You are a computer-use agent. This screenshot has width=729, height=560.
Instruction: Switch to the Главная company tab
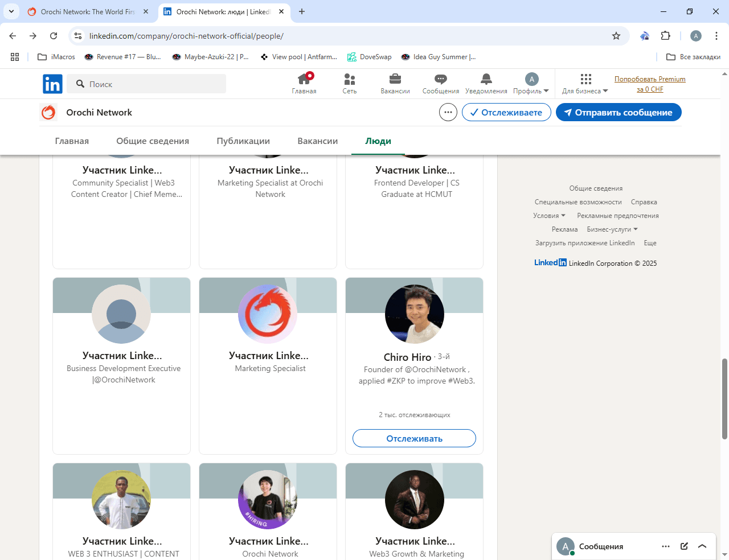72,141
